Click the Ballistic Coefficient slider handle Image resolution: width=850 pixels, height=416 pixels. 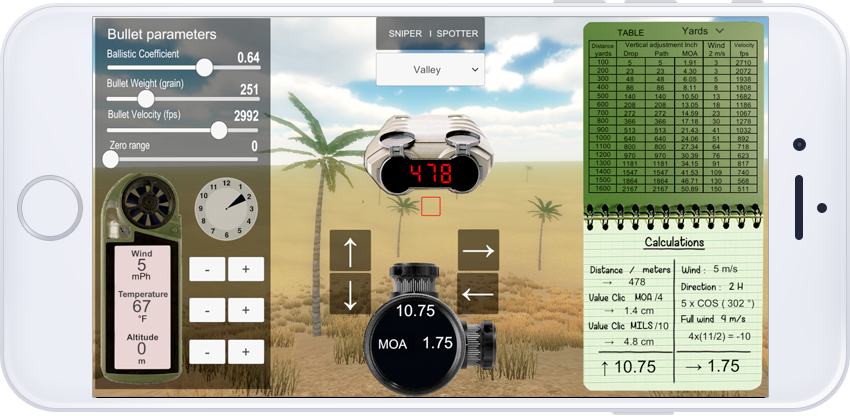[x=205, y=68]
